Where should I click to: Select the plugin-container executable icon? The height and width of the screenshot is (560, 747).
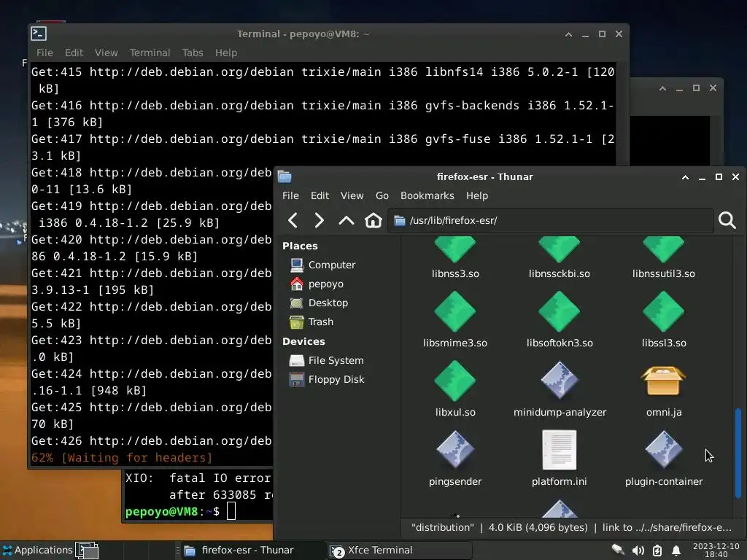click(664, 450)
